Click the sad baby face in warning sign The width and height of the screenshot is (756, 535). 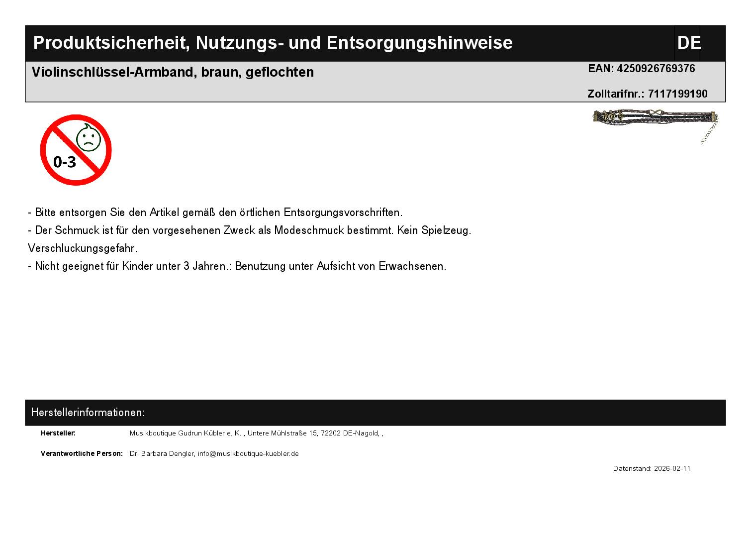(x=89, y=139)
